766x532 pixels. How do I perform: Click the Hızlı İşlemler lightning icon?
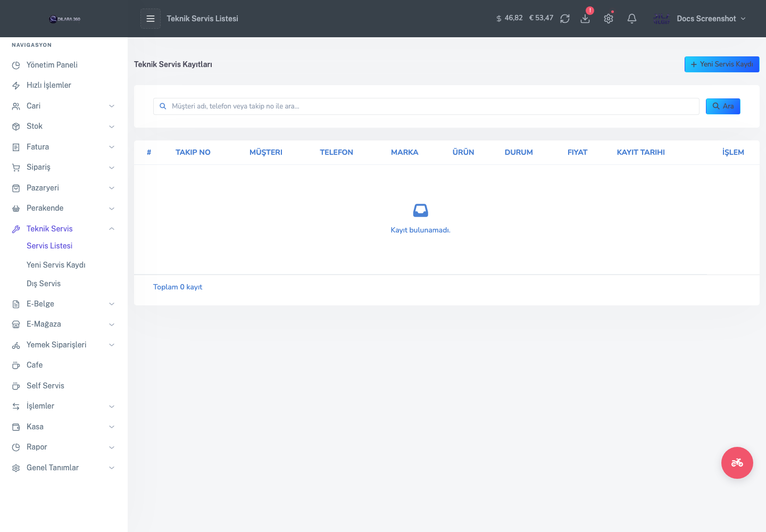[x=16, y=86]
